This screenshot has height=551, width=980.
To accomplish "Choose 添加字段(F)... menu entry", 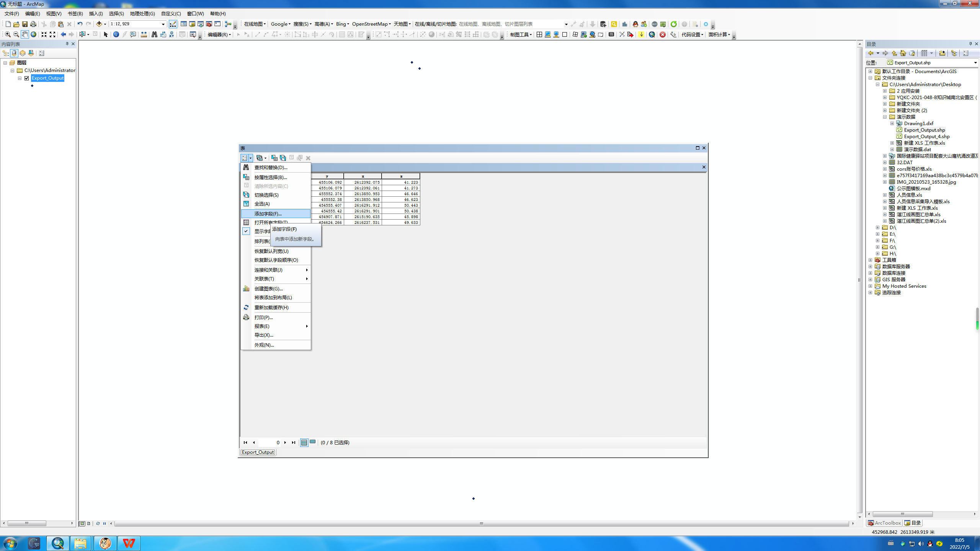I will tap(268, 214).
